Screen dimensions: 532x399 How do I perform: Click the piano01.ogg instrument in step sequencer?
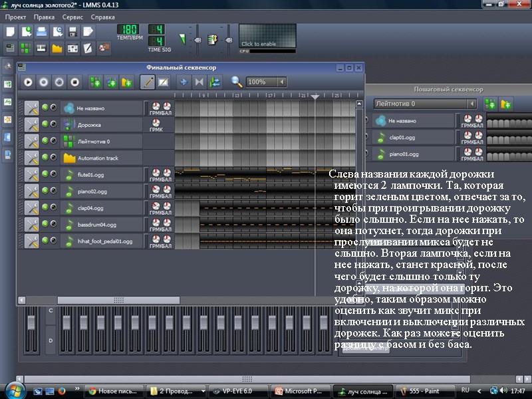[x=413, y=154]
